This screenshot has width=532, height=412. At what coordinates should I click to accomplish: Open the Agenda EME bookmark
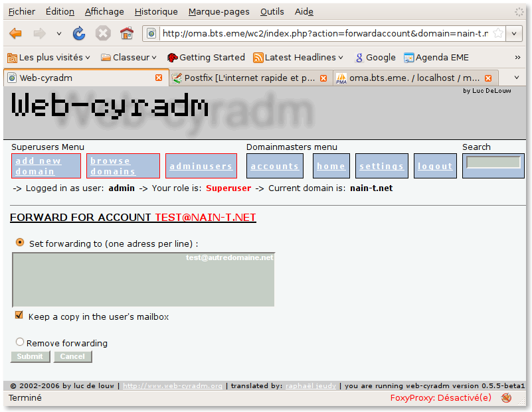(436, 58)
